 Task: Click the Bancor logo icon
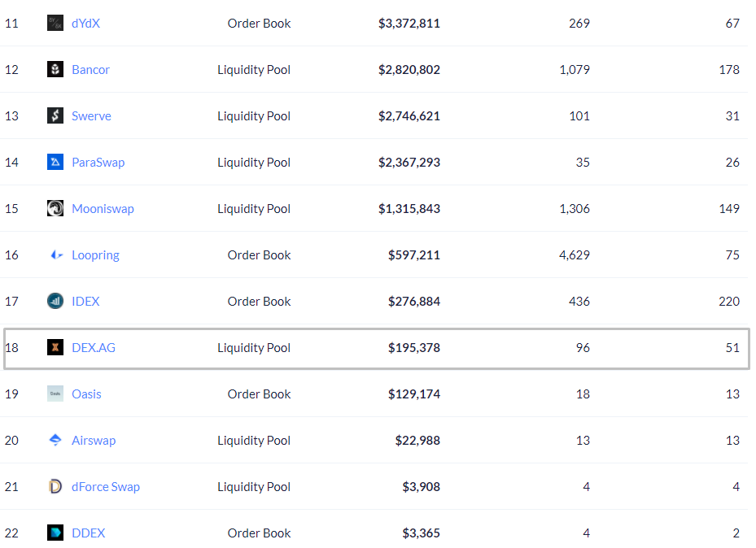click(x=55, y=69)
